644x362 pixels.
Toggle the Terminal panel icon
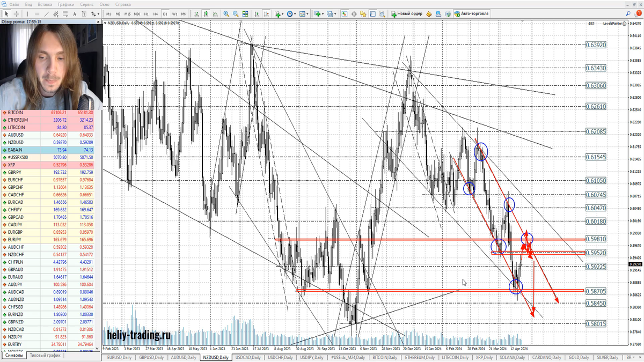tap(372, 13)
